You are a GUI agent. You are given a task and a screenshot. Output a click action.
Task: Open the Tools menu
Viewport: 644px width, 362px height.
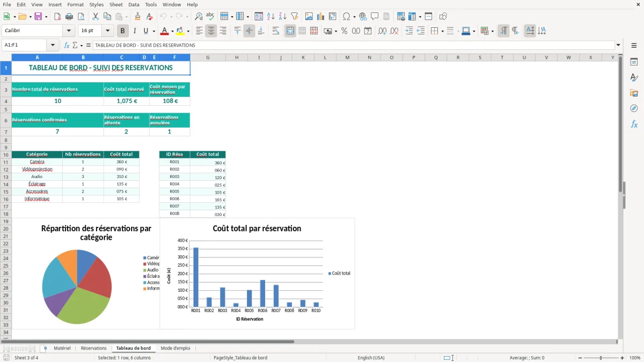coord(151,4)
